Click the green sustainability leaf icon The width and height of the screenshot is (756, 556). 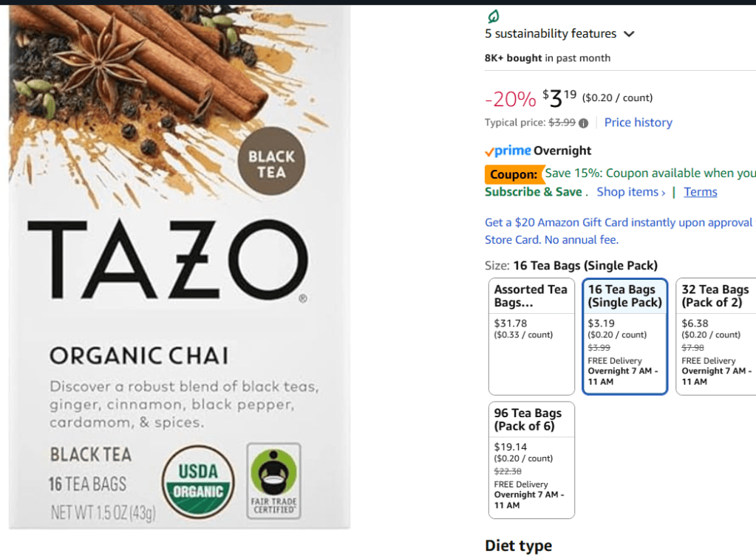[x=493, y=16]
